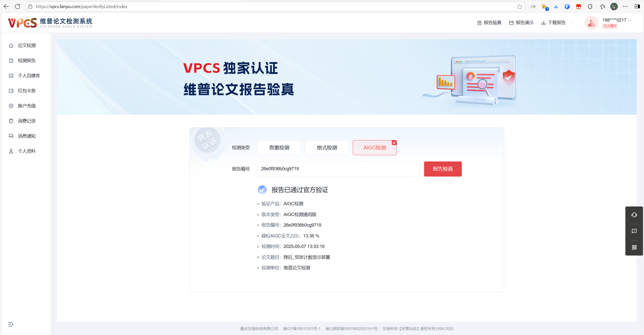Screen dimensions: 644x335
Task: Select the 格式检测 detection type
Action: (x=327, y=148)
